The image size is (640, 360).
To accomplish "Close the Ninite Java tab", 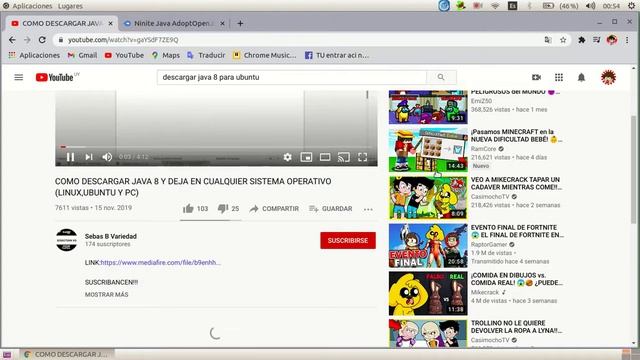I will [222, 24].
